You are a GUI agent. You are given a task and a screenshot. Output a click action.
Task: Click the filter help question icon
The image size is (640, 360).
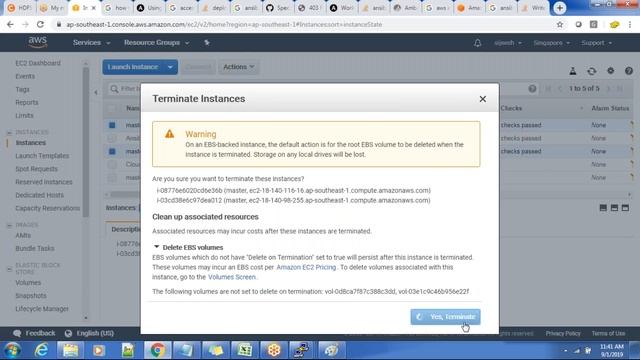click(x=532, y=89)
